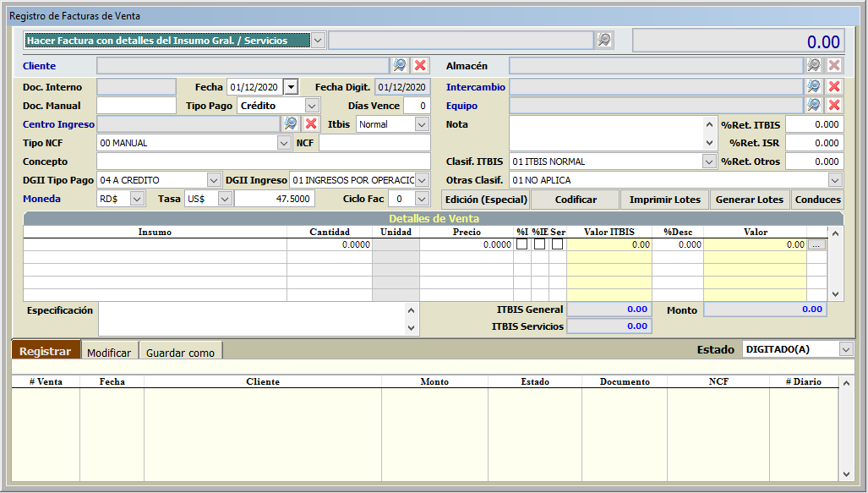Click the first row Cantidad cell
Image resolution: width=868 pixels, height=493 pixels.
[x=330, y=244]
